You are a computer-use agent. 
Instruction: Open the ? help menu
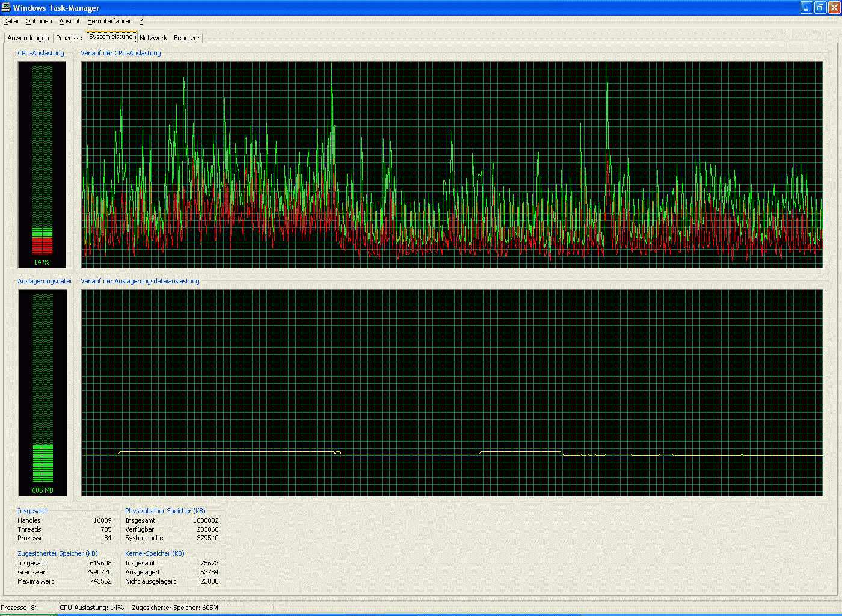pos(141,21)
